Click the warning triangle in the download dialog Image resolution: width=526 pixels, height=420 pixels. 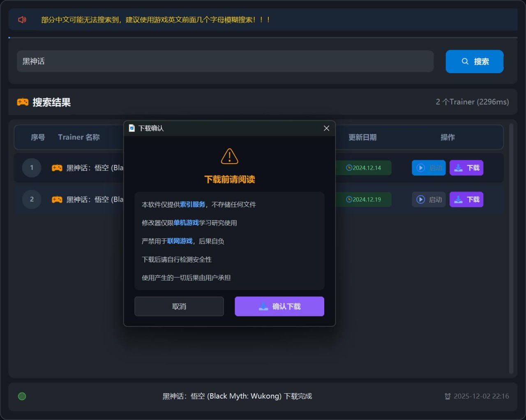click(x=229, y=156)
